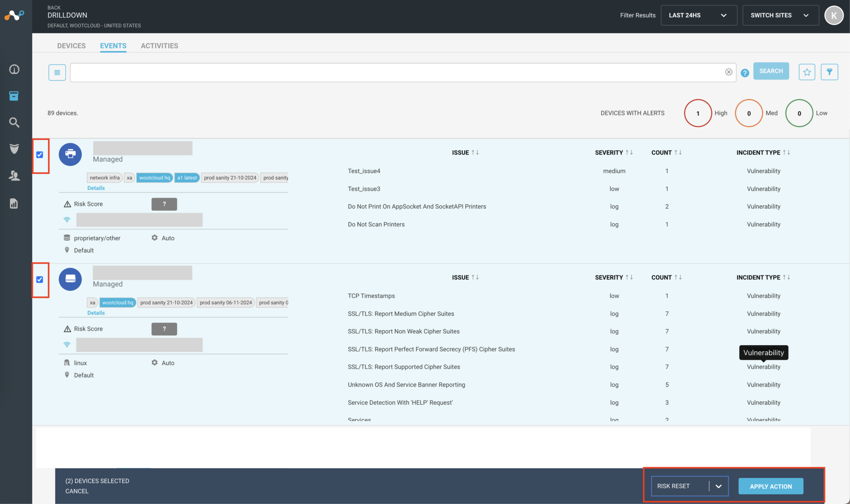Open the LAST 24HS time filter dropdown
Image resolution: width=850 pixels, height=504 pixels.
[x=699, y=15]
